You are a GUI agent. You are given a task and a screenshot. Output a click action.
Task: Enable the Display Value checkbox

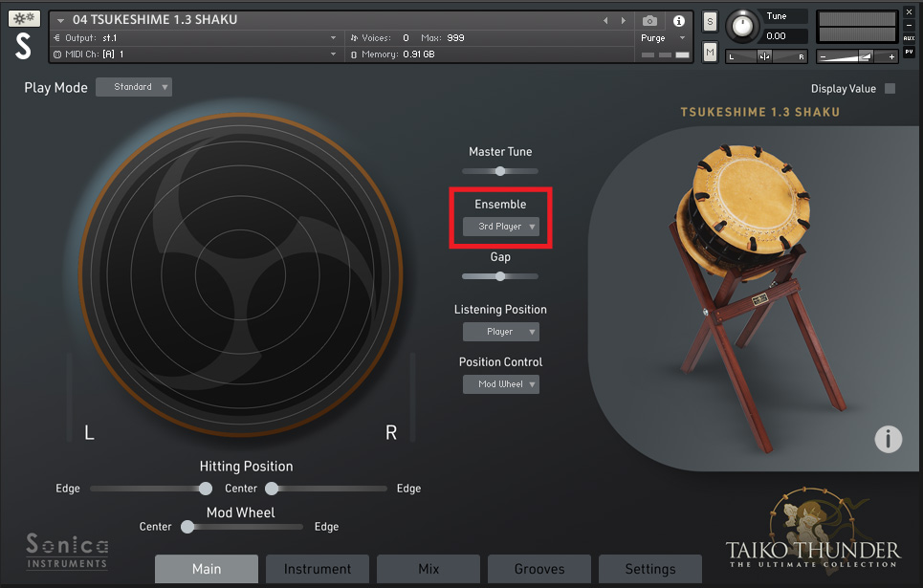(890, 88)
